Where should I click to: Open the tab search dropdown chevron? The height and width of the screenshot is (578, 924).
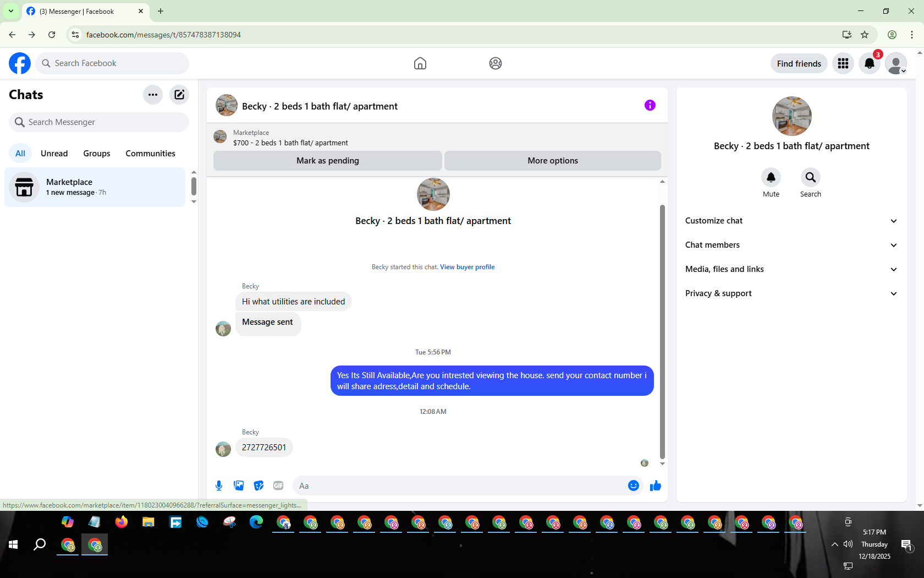click(11, 11)
